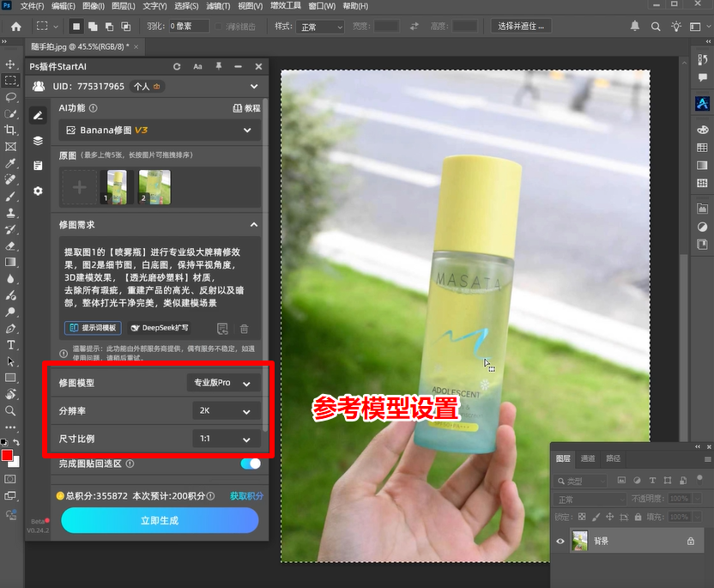This screenshot has width=714, height=588.
Task: Select the Clone Stamp tool
Action: pyautogui.click(x=10, y=213)
